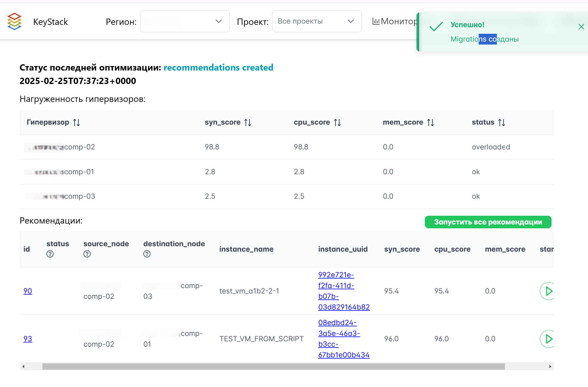Open the Монитор menu item

[394, 21]
